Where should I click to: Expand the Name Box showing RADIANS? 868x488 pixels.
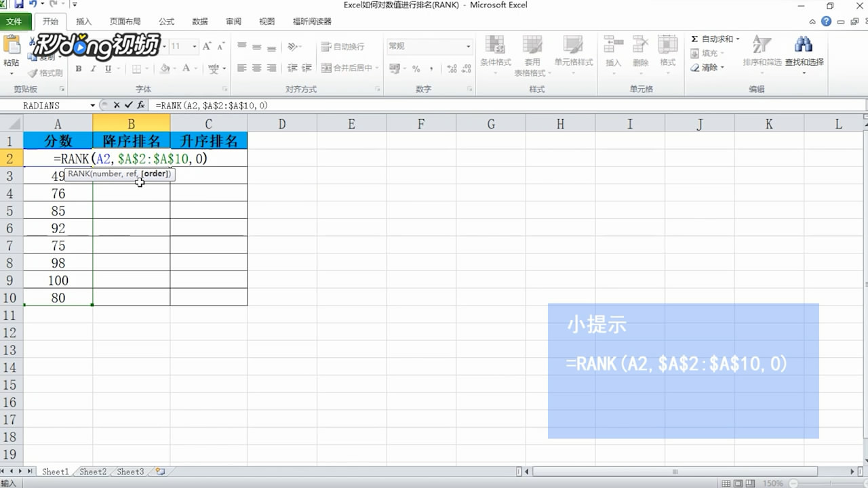click(93, 105)
